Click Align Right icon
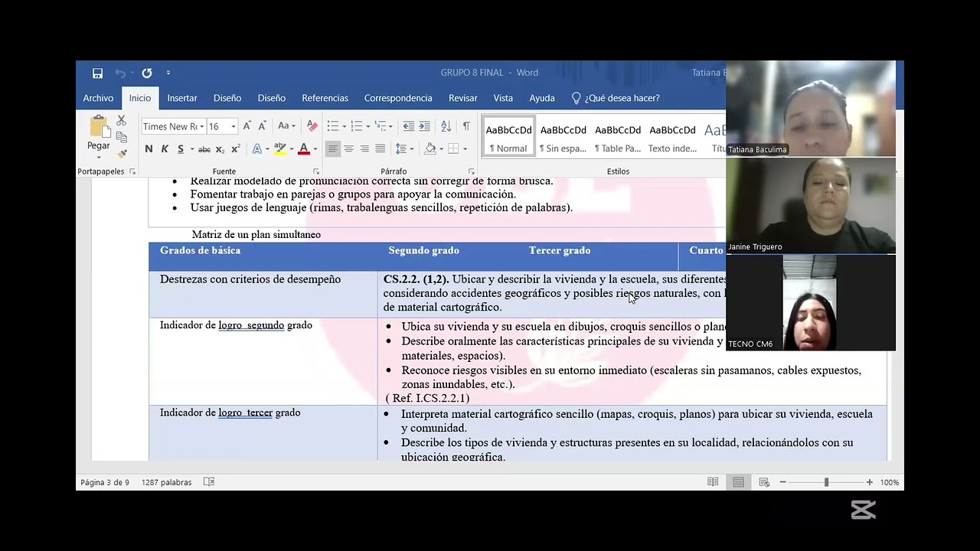 364,149
